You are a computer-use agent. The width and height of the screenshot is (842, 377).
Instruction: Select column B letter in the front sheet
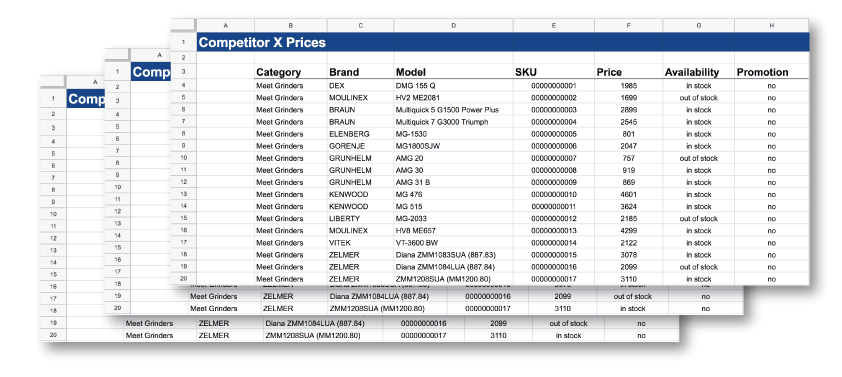pos(291,25)
